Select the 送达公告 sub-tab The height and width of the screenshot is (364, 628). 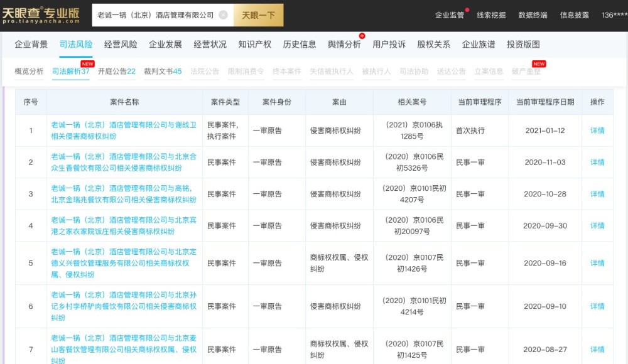click(x=452, y=72)
